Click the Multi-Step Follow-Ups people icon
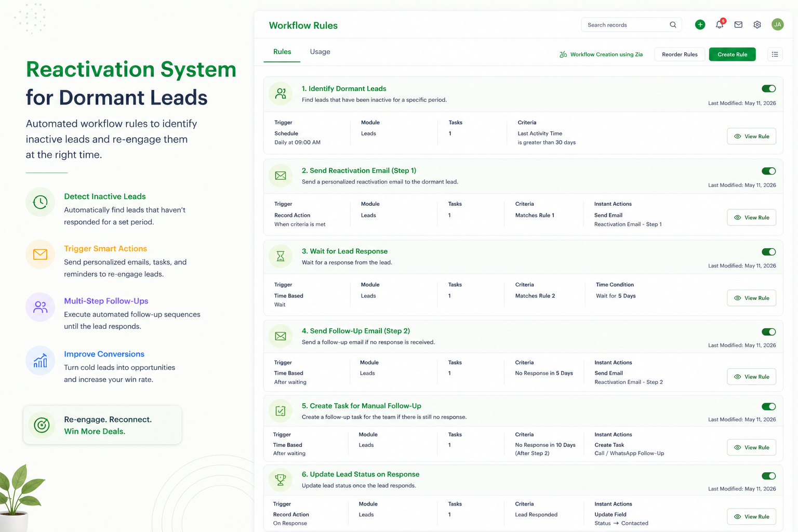The image size is (798, 532). pyautogui.click(x=40, y=307)
